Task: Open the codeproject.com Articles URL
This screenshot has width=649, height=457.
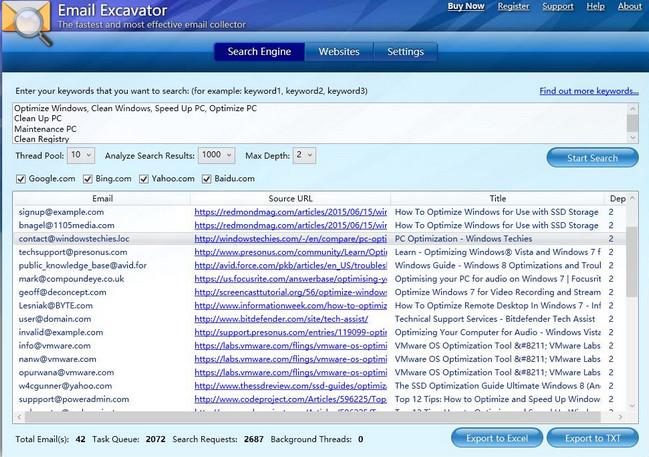Action: point(291,399)
